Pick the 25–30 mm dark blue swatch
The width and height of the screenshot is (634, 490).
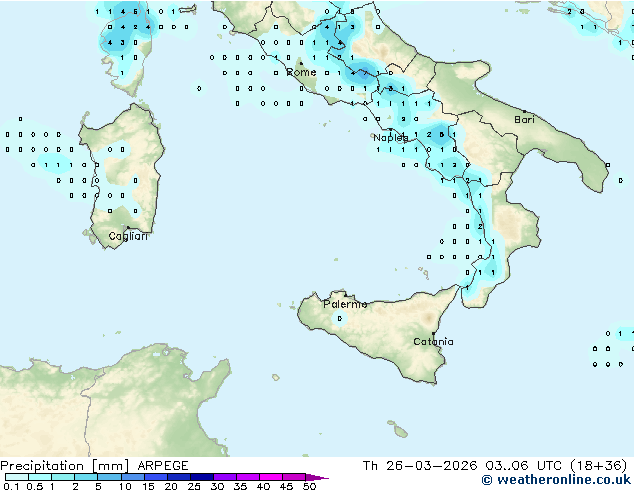point(201,477)
